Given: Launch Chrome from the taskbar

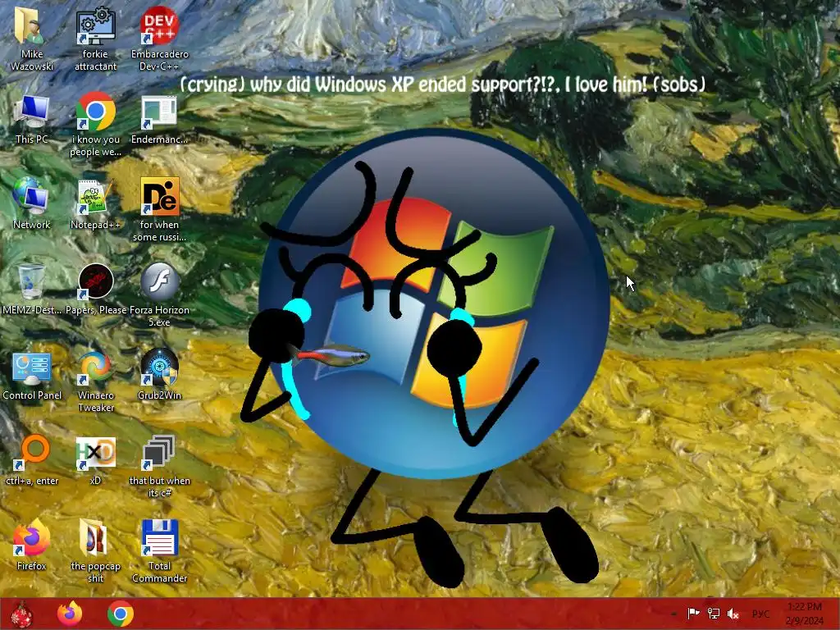Looking at the screenshot, I should [121, 614].
